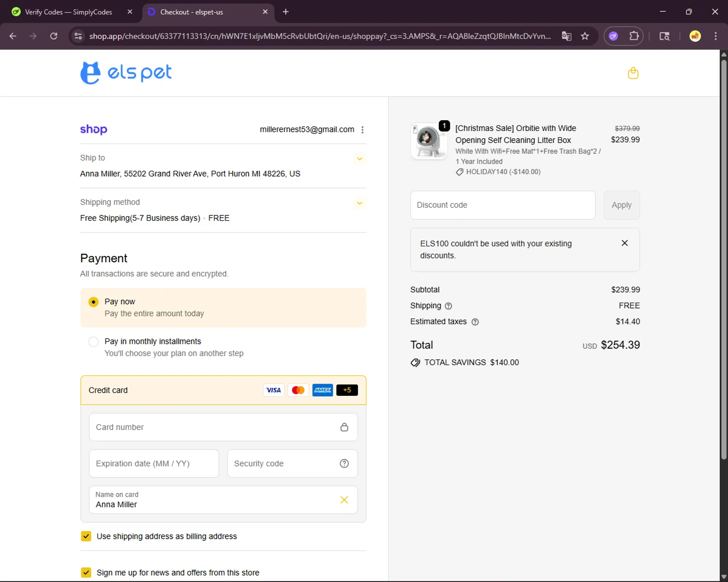This screenshot has height=582, width=728.
Task: Click the Anna Miller shipping address text
Action: tap(190, 174)
